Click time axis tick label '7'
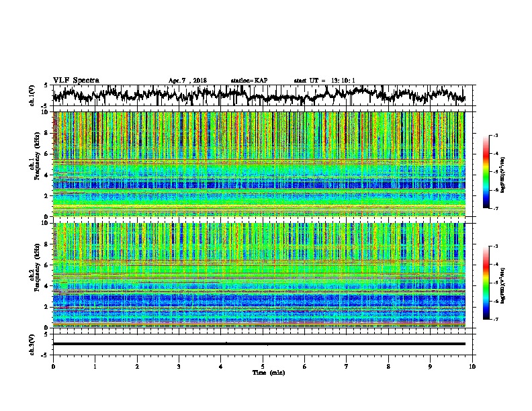This screenshot has height=411, width=532. (347, 367)
